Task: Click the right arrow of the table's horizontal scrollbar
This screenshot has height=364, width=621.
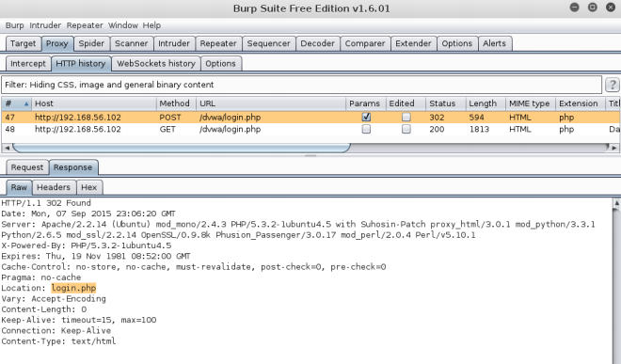Action: point(613,148)
